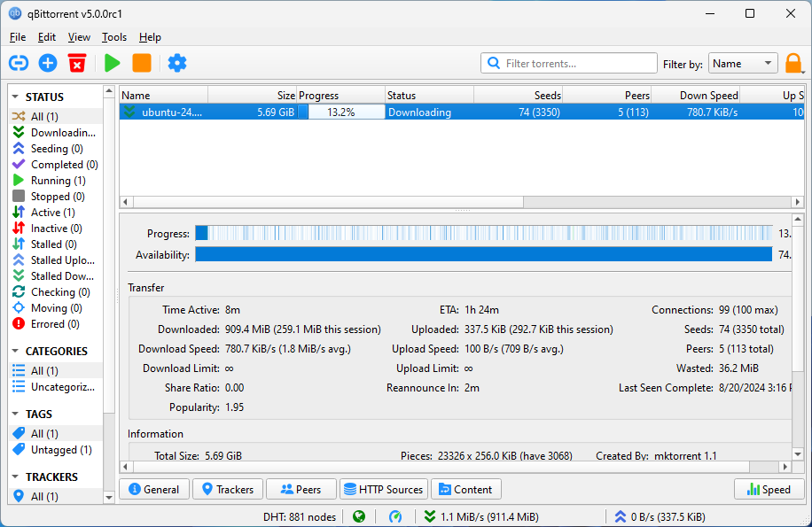Click the blue Availability bar

point(484,254)
